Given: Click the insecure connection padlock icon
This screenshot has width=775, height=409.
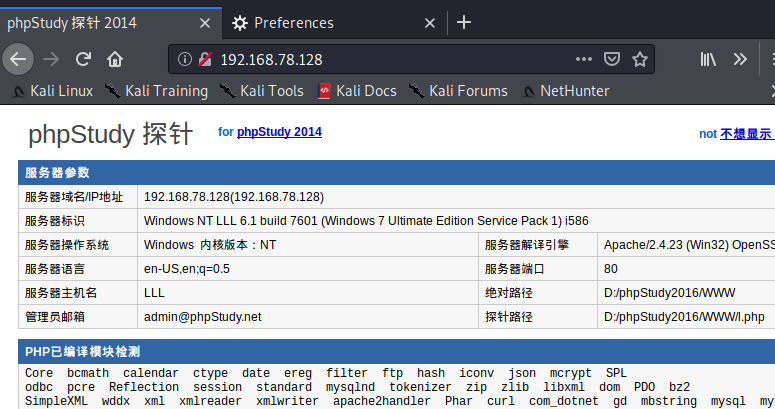Looking at the screenshot, I should pyautogui.click(x=205, y=59).
